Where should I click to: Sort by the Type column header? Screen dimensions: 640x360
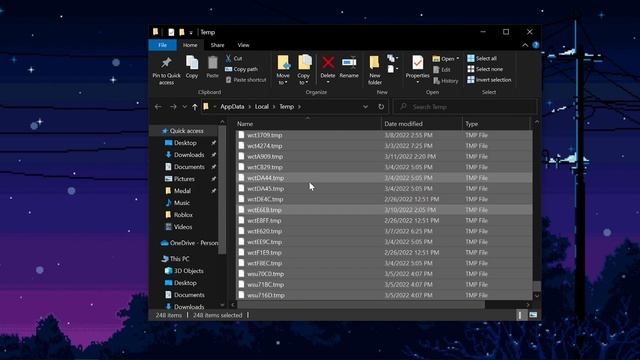click(x=496, y=124)
